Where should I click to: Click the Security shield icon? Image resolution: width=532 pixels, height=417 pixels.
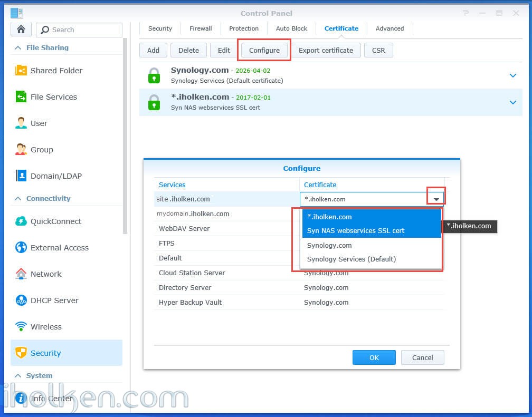[21, 353]
